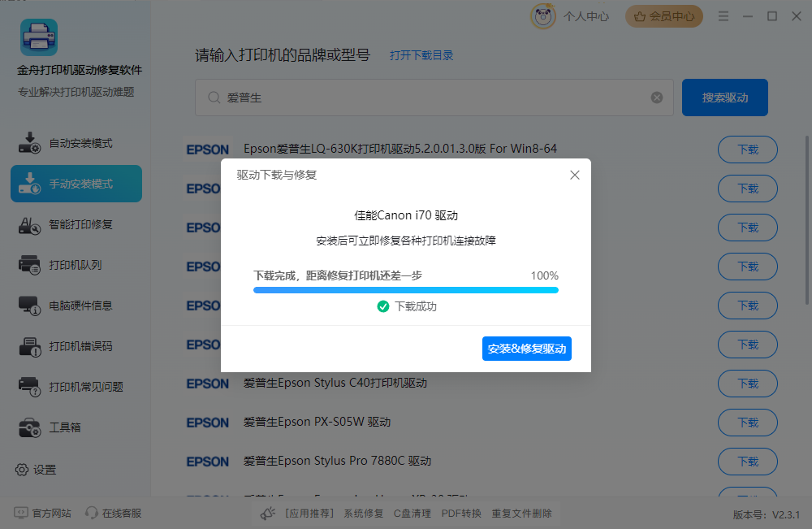Click Epson logo of Stylus C40 row
Image resolution: width=812 pixels, height=529 pixels.
coord(208,384)
